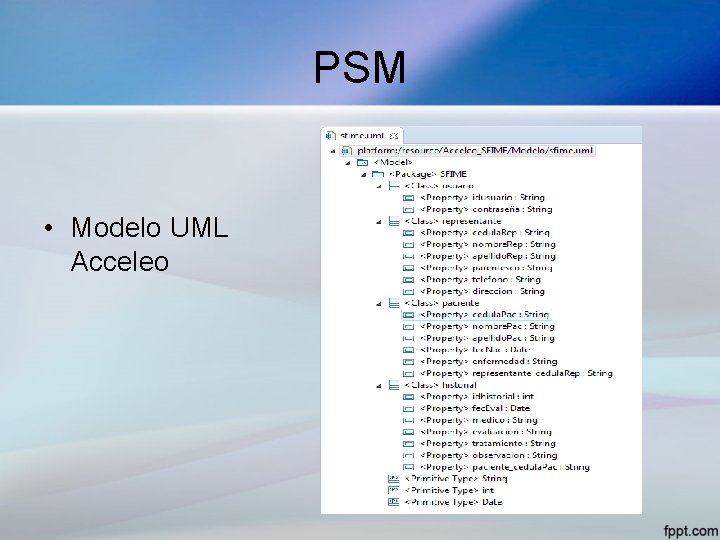
Task: Collapse the <Class> historial node
Action: click(379, 386)
